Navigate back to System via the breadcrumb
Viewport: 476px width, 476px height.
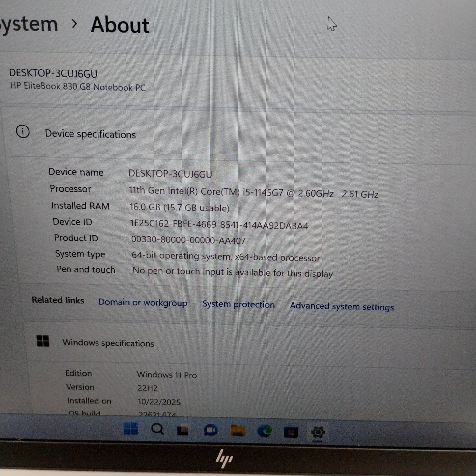(28, 24)
